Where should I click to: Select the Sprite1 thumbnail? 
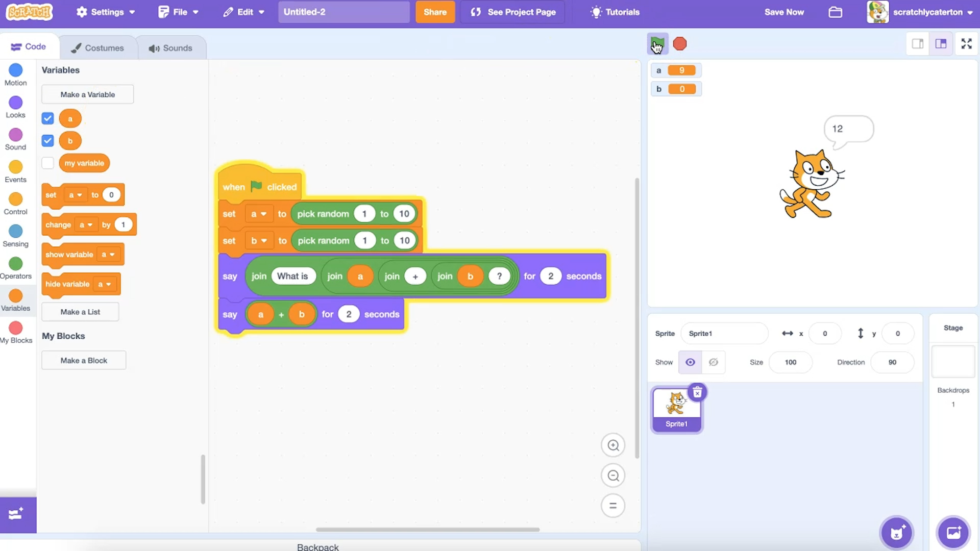[x=677, y=410]
